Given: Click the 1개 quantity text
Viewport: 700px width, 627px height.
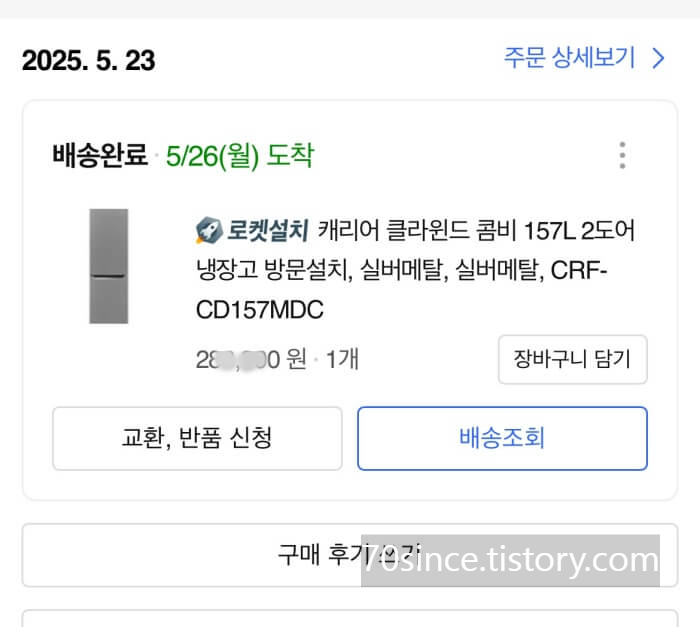Looking at the screenshot, I should coord(342,359).
